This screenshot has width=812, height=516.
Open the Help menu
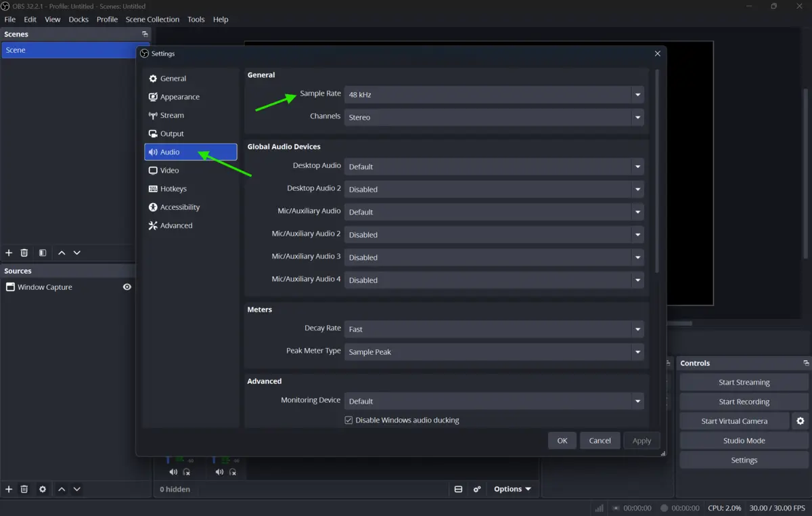[x=221, y=20]
